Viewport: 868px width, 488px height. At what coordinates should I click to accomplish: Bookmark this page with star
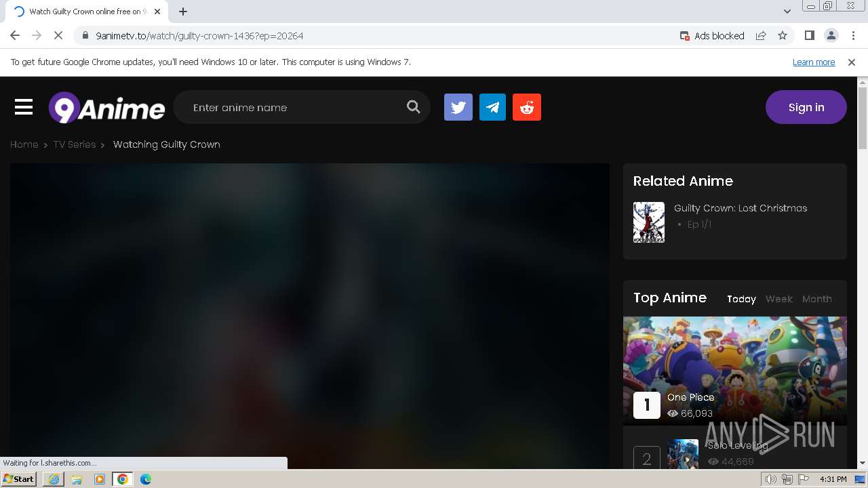pos(783,36)
